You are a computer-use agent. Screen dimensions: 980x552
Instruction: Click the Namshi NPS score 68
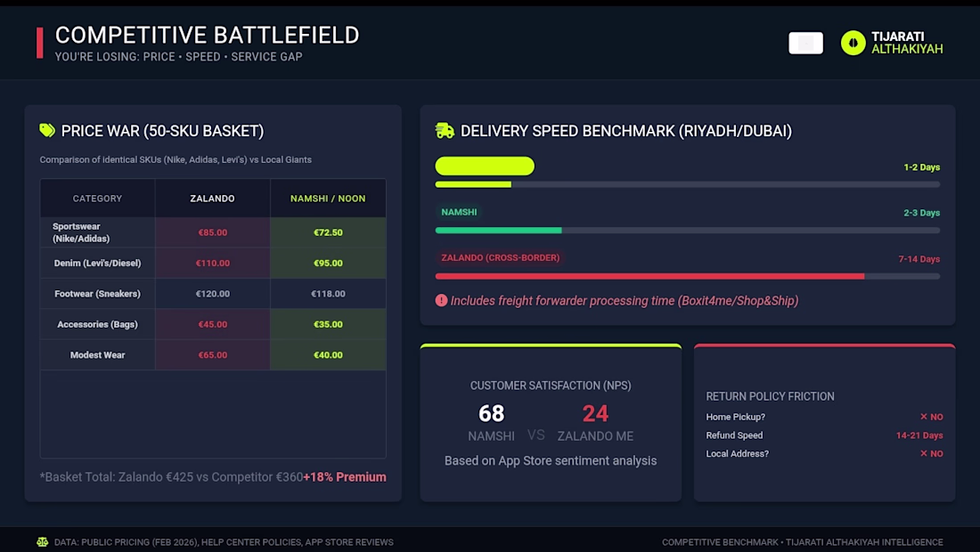point(491,414)
